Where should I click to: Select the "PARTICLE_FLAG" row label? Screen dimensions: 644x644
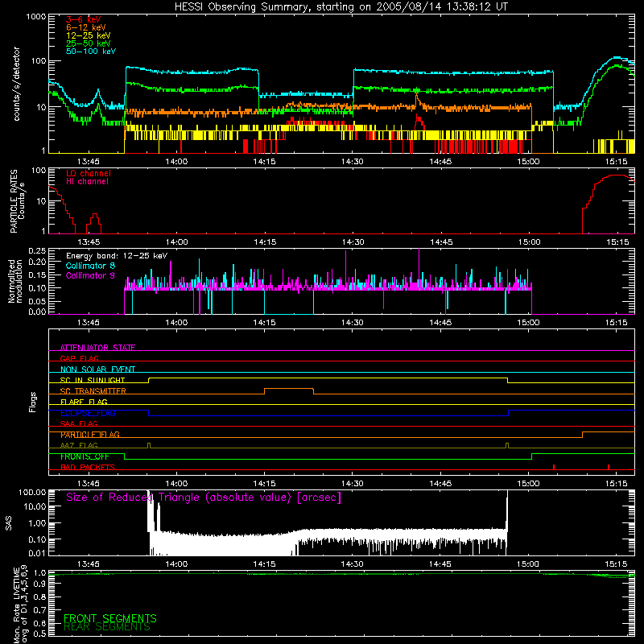click(90, 435)
